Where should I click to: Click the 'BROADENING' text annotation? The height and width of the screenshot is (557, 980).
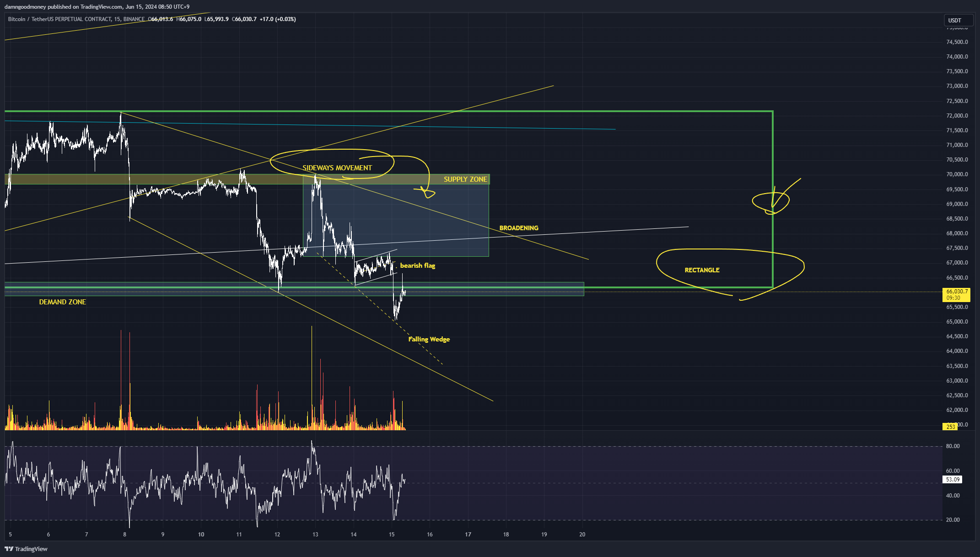tap(519, 228)
